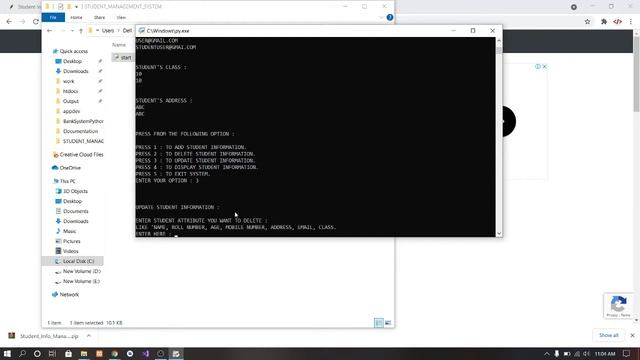Click the browser profile circle icon
Screen dimensions: 640x360
click(574, 7)
